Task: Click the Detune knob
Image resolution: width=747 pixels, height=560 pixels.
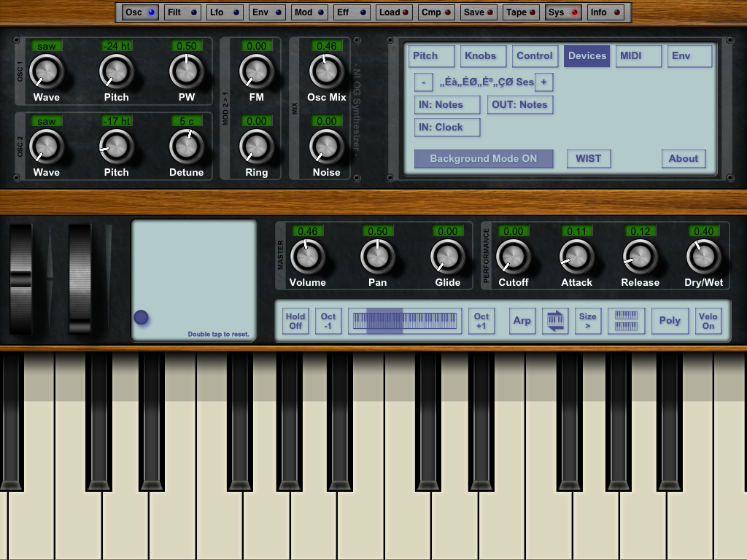Action: 186,146
